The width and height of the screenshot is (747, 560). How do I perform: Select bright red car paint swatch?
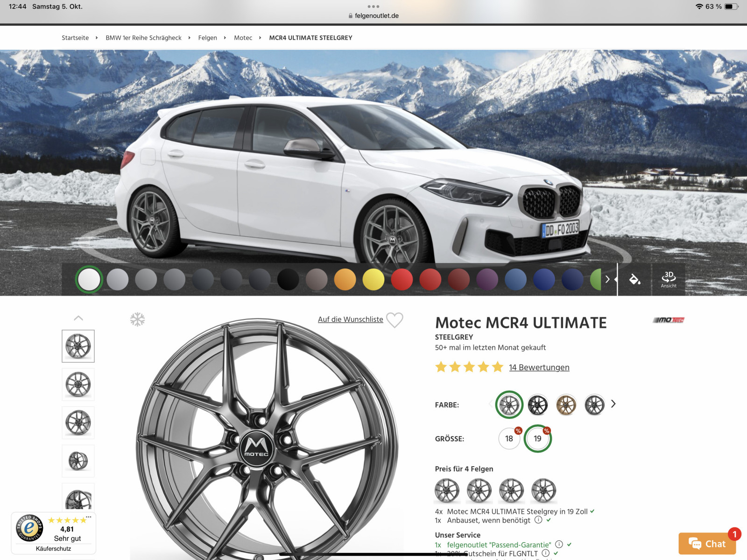click(x=402, y=279)
